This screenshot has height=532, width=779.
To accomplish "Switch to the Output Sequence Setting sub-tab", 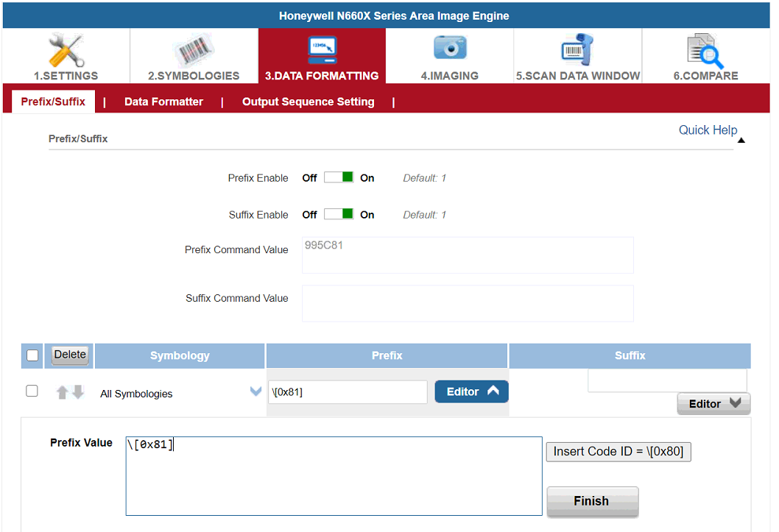I will [308, 102].
